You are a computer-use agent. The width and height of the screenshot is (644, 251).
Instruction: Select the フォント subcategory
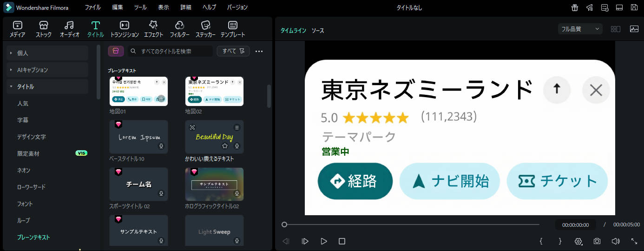click(25, 204)
